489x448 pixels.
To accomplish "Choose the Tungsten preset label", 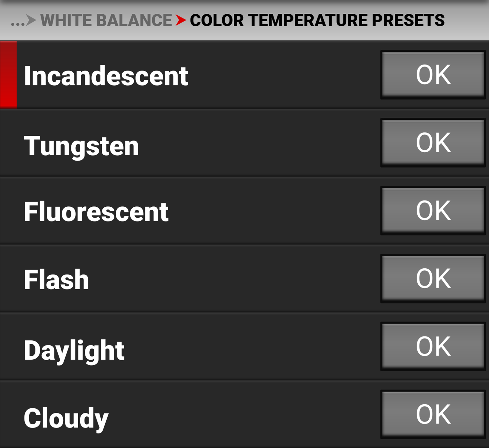I will click(81, 146).
